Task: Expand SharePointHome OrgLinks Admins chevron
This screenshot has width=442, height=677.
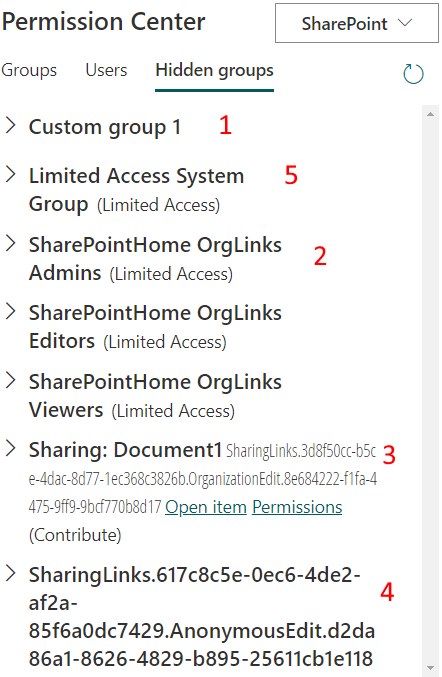Action: [x=10, y=244]
